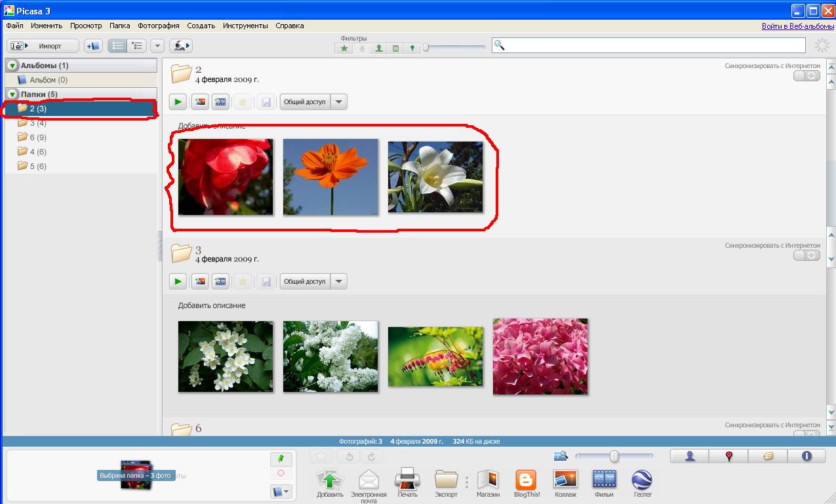The width and height of the screenshot is (836, 504).
Task: Select folder 5 (6) in the sidebar
Action: [x=81, y=166]
